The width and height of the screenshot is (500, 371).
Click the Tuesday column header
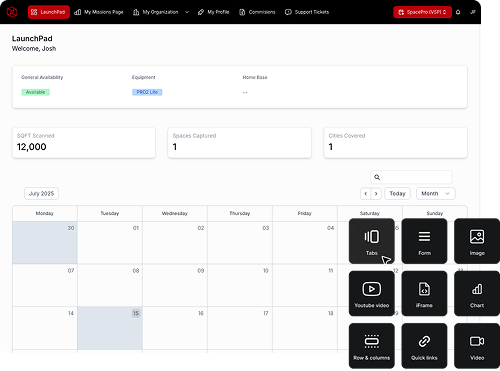click(x=110, y=213)
